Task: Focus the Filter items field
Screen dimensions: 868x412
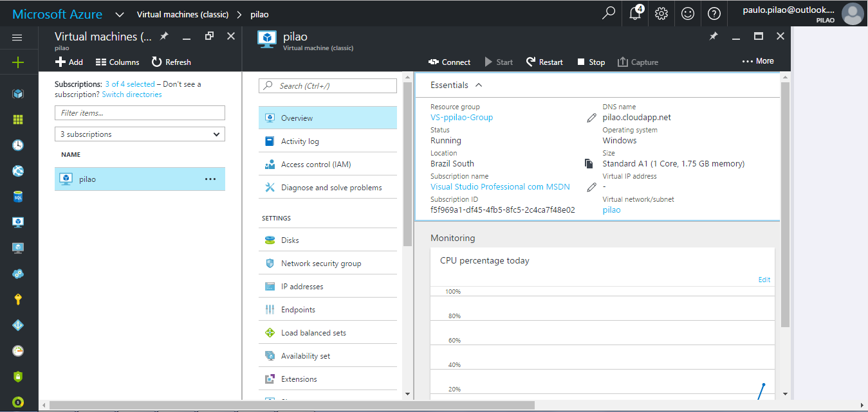Action: point(140,113)
